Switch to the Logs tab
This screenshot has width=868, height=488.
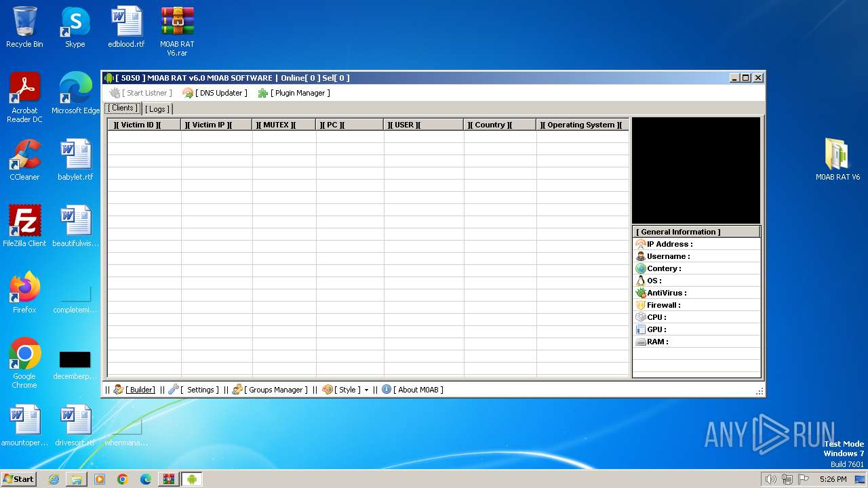[x=157, y=109]
